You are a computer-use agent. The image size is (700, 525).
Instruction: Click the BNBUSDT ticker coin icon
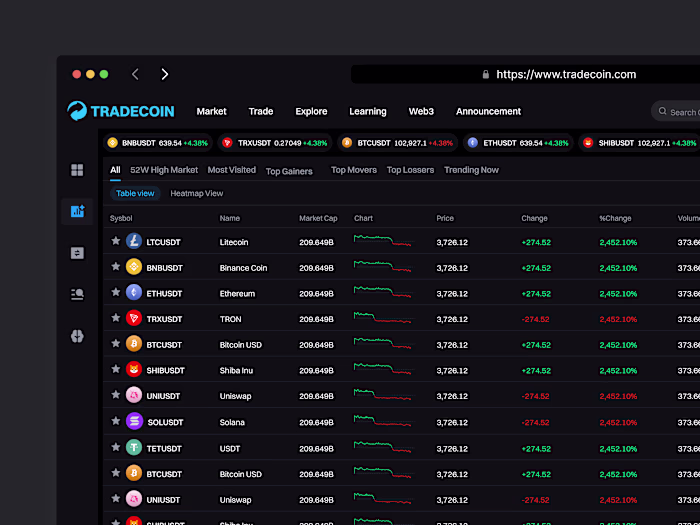[x=112, y=143]
